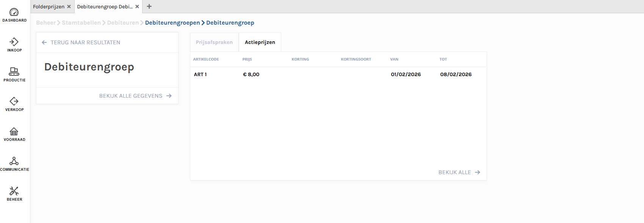The height and width of the screenshot is (223, 644).
Task: Open the Beheer tools icon
Action: point(14,191)
